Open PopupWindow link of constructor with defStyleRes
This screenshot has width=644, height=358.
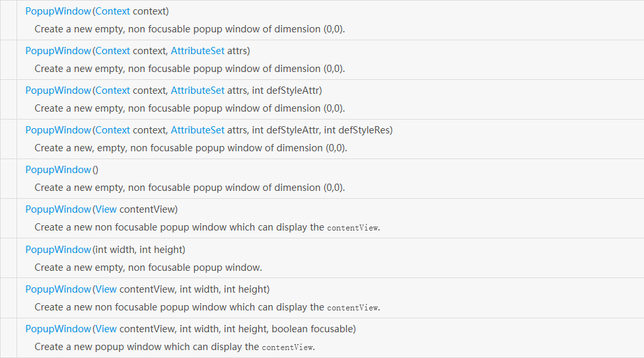tap(58, 130)
